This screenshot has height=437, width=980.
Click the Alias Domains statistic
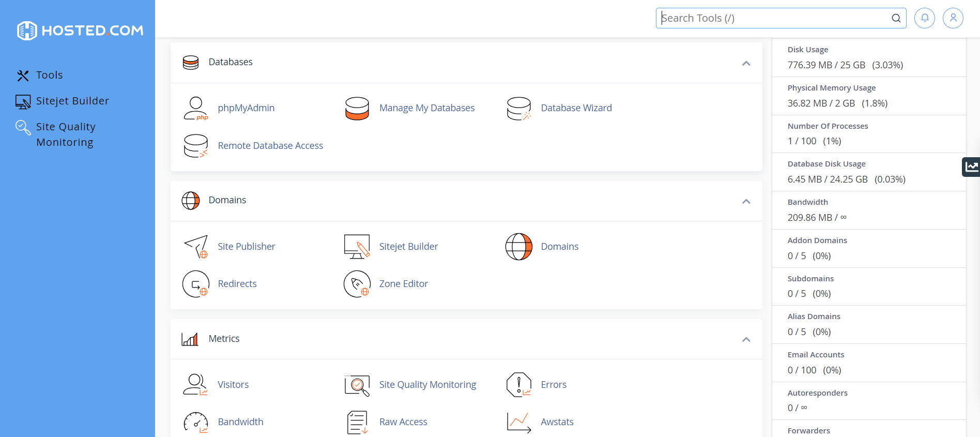[869, 325]
